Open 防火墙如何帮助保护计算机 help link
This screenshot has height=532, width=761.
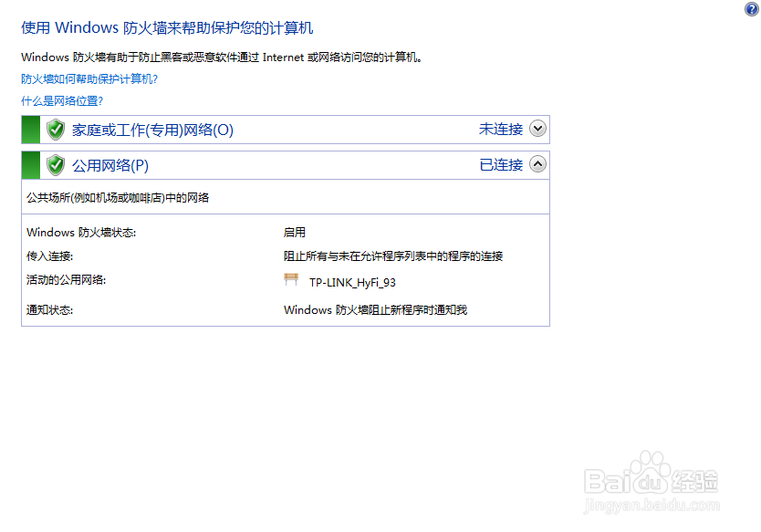88,79
